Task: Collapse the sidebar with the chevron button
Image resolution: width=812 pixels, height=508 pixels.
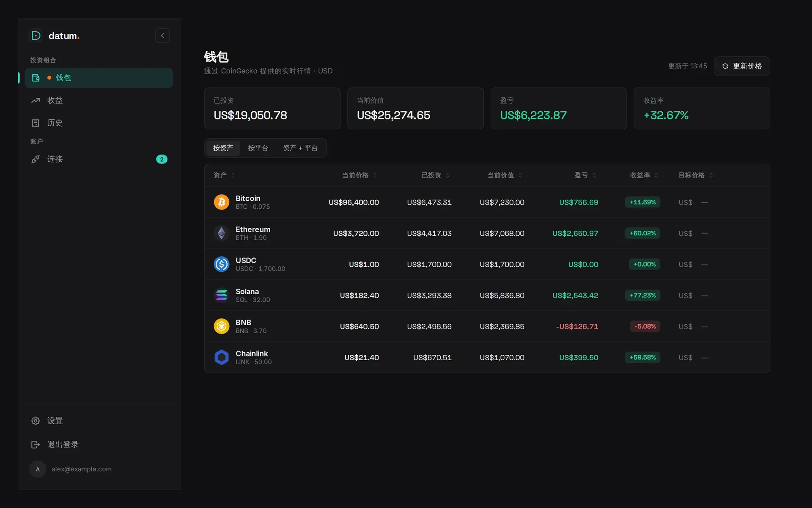Action: point(162,36)
